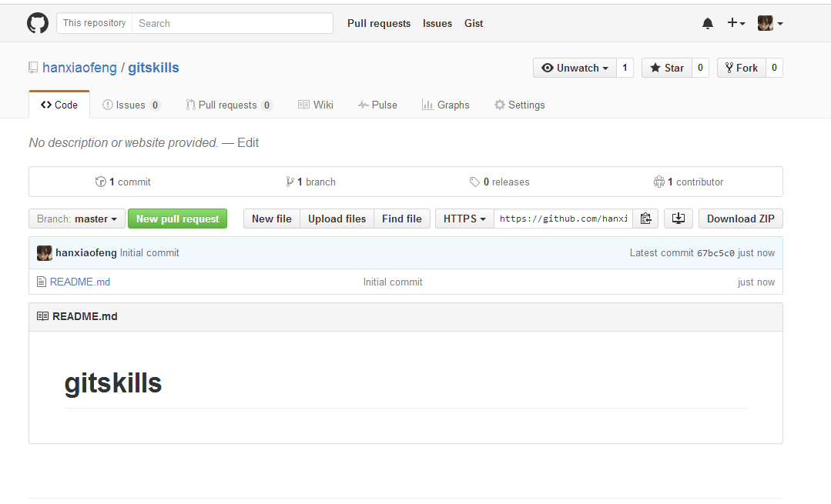View the 0 releases page
Viewport: 831px width, 504px height.
[499, 182]
